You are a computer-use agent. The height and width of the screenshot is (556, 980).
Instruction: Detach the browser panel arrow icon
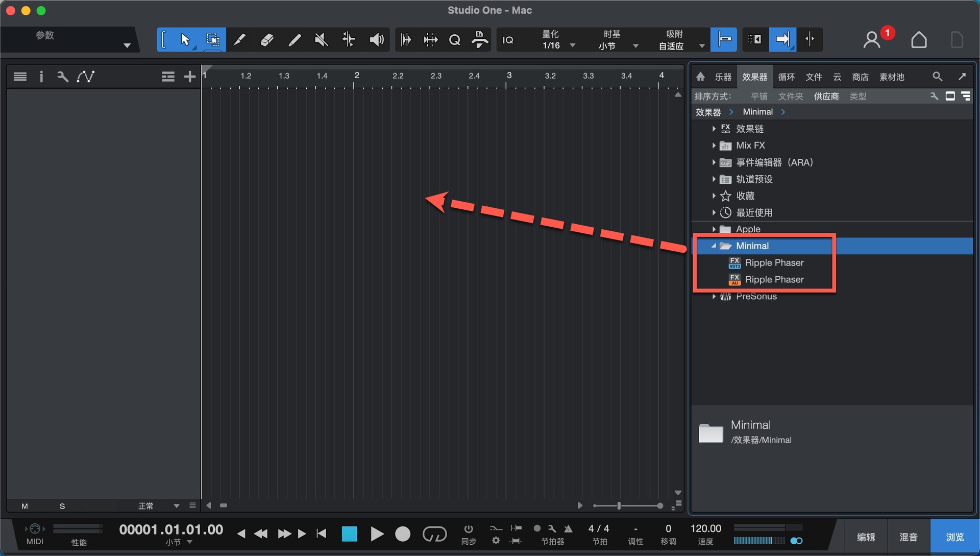pos(962,77)
